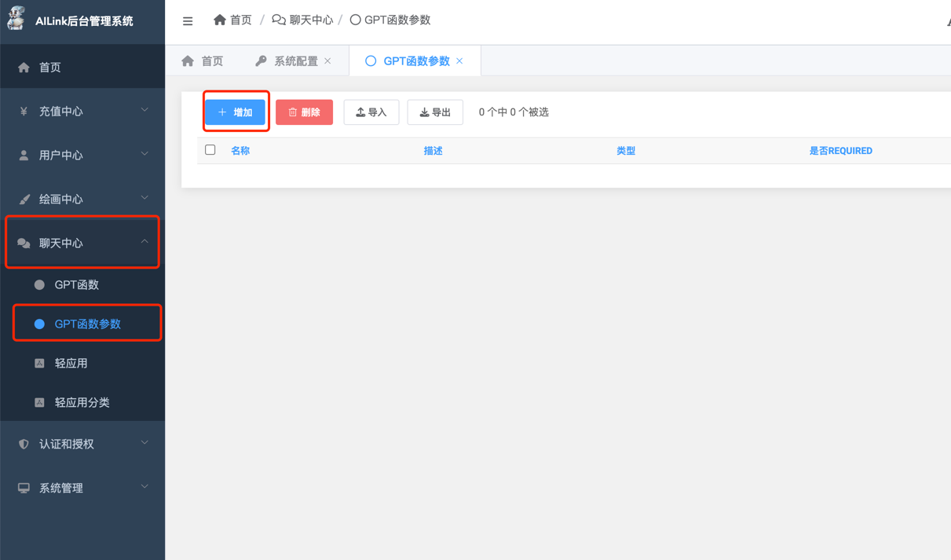Screen dimensions: 951x560
Task: Expand 用户中心 with its chevron
Action: click(x=144, y=155)
